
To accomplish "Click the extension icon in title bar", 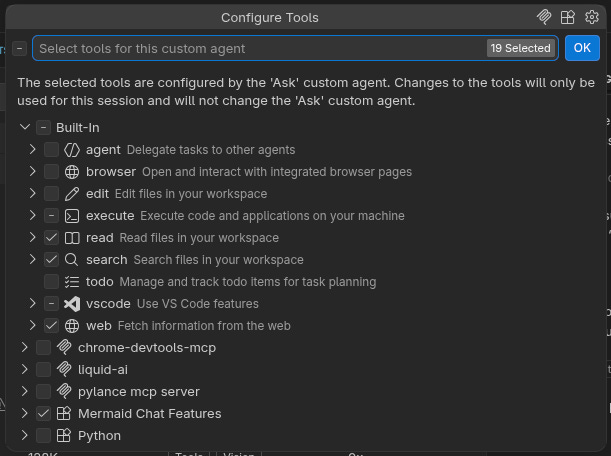I will 568,17.
